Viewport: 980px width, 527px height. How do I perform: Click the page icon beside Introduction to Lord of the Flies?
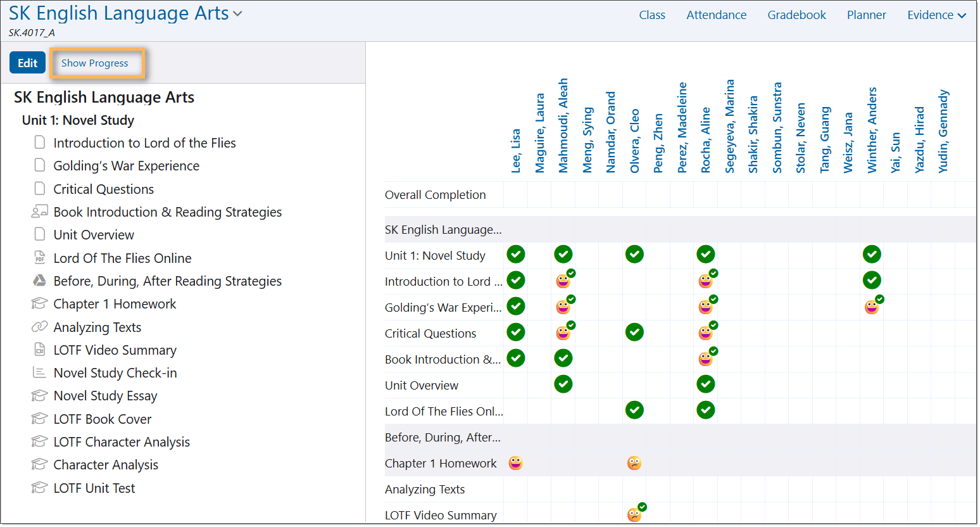[x=40, y=143]
